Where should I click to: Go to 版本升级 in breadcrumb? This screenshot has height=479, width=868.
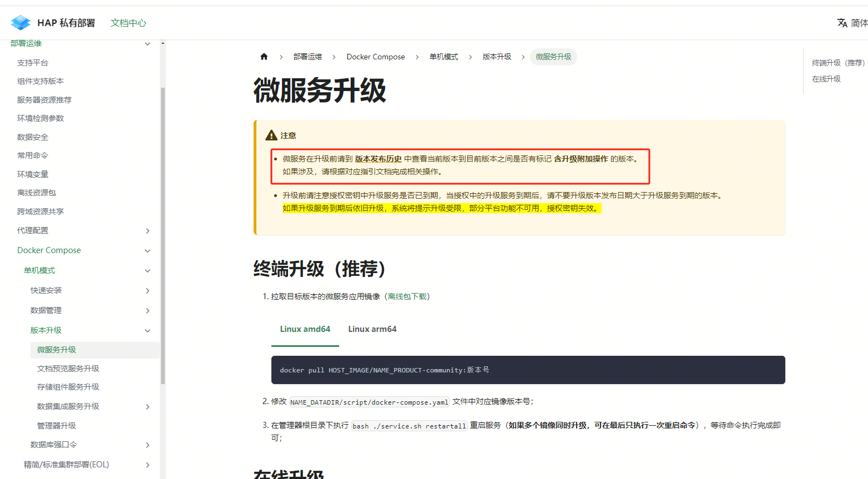(497, 57)
